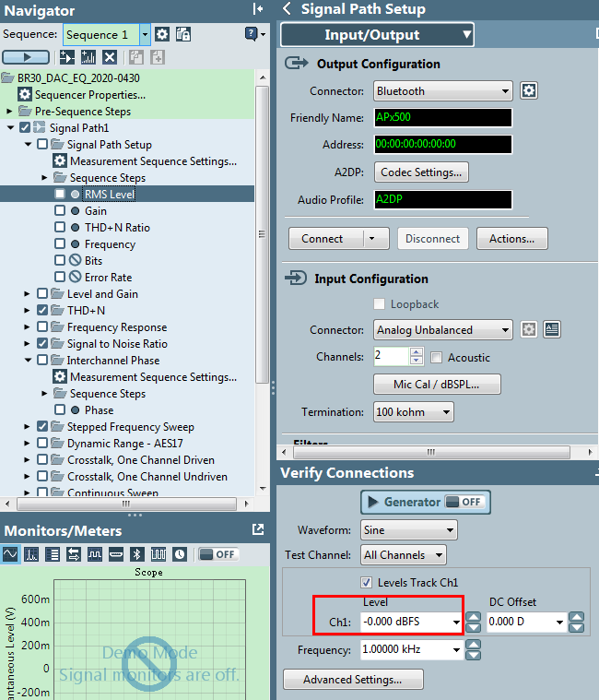Select the Scope monitor icon
599x700 pixels.
[x=10, y=554]
